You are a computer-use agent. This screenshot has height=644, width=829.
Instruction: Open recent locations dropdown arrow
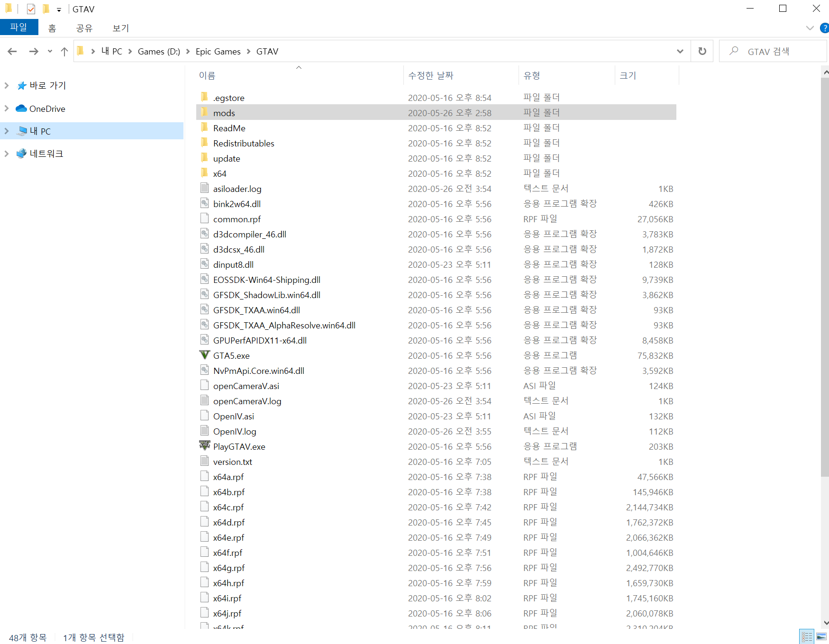coord(50,51)
